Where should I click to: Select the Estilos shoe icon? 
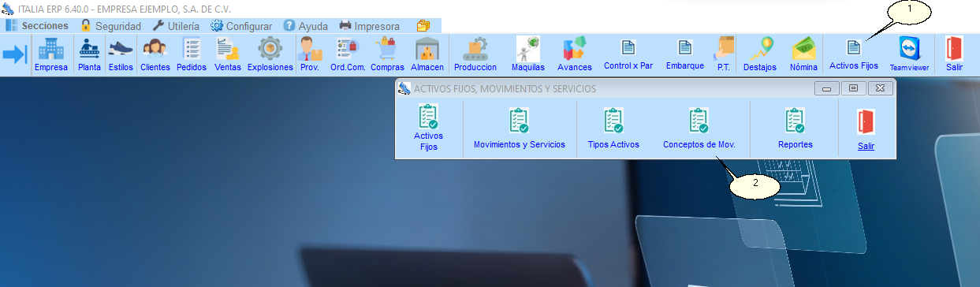(121, 54)
